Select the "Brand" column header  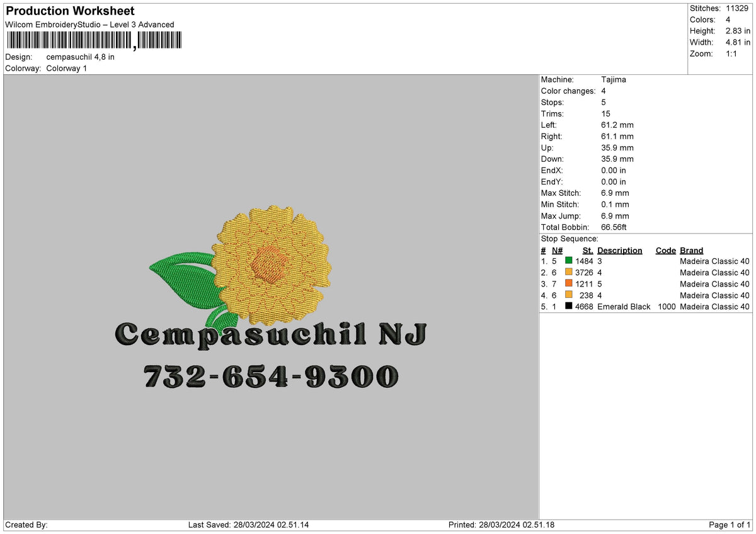point(692,251)
